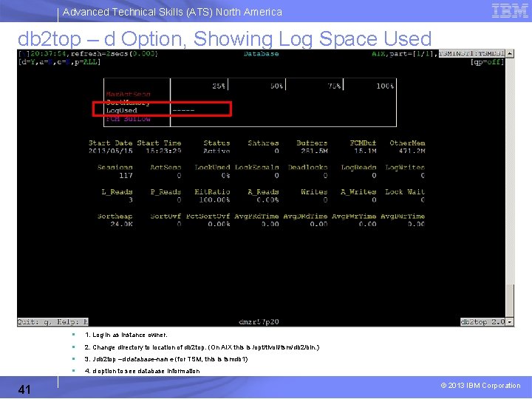Viewport: 532px width, 399px height.
Task: Click the '15:23:29' start time value
Action: click(163, 151)
